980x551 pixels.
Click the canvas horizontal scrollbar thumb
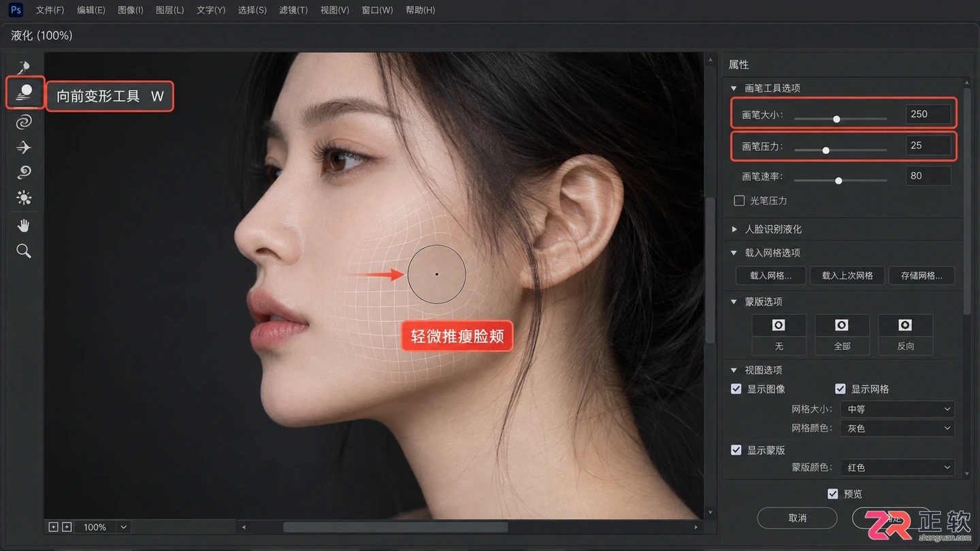pyautogui.click(x=395, y=527)
